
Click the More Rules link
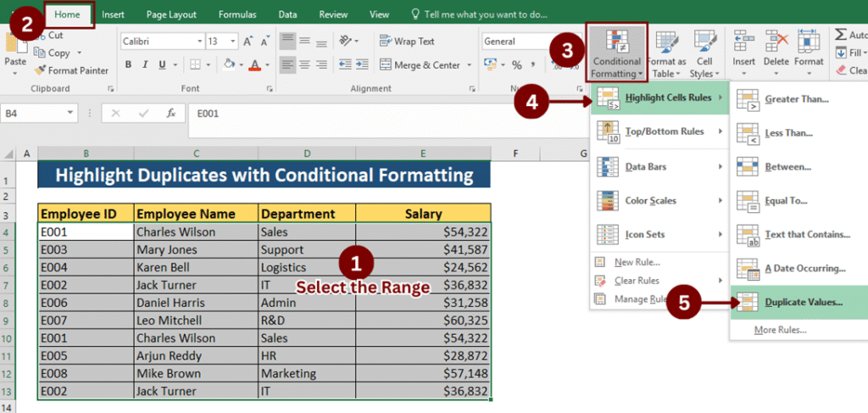click(780, 331)
